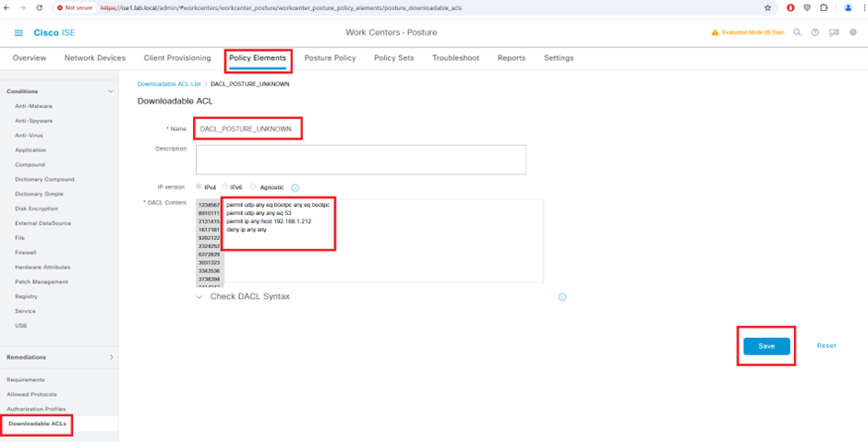Click the Cisco ISE logo
Viewport: 868px width, 442px height.
pos(54,32)
